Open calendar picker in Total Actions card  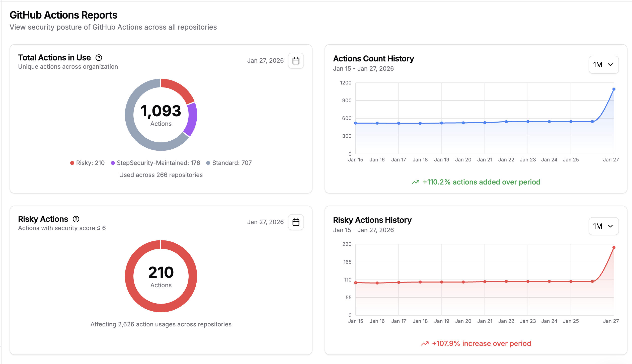(x=296, y=61)
